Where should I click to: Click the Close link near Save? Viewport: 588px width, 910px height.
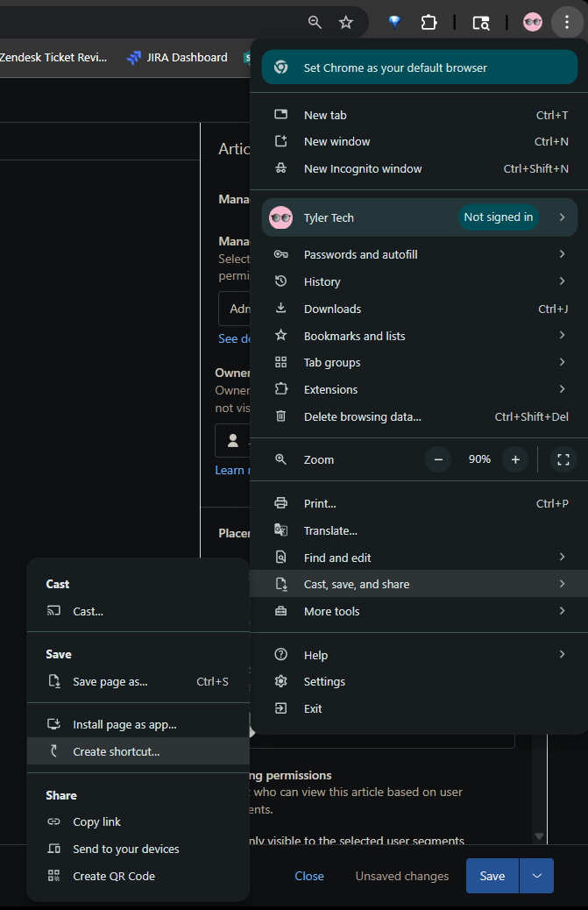pos(309,876)
